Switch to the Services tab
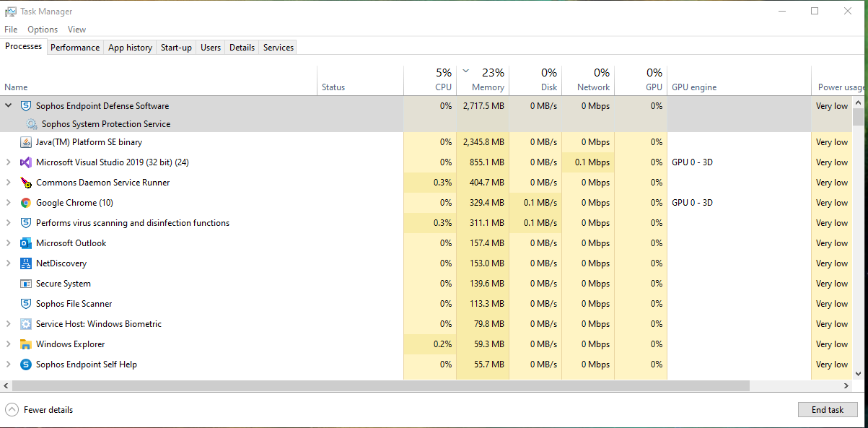The height and width of the screenshot is (428, 868). [279, 48]
